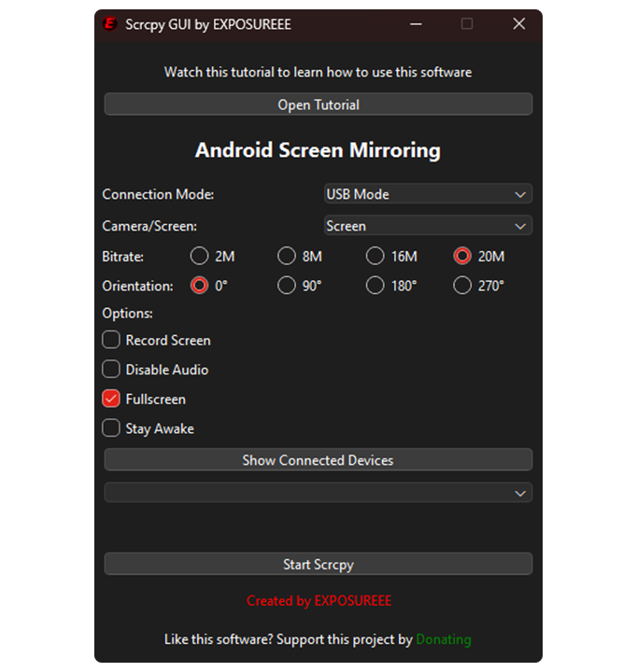Open the Connection Mode dropdown
The image size is (637, 672).
[428, 194]
